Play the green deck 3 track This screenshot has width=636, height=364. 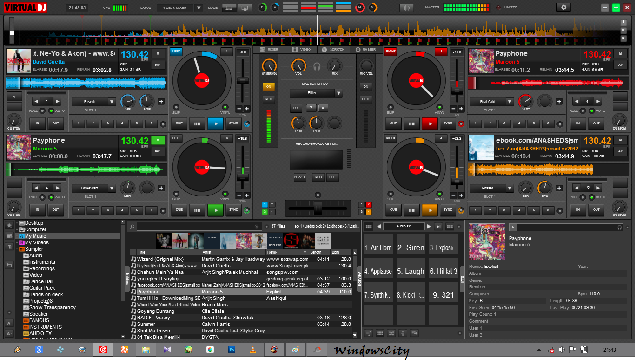(x=215, y=210)
